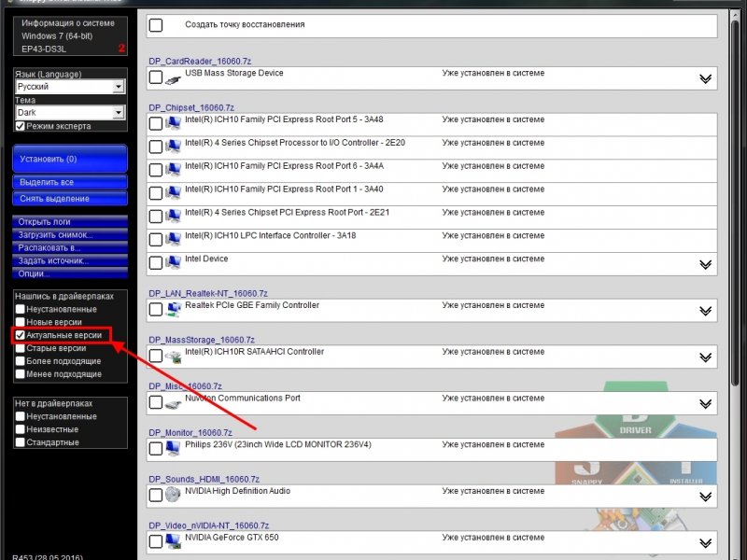Expand the ICH10R SATA AHCI row chevron
The image size is (747, 560).
(706, 357)
